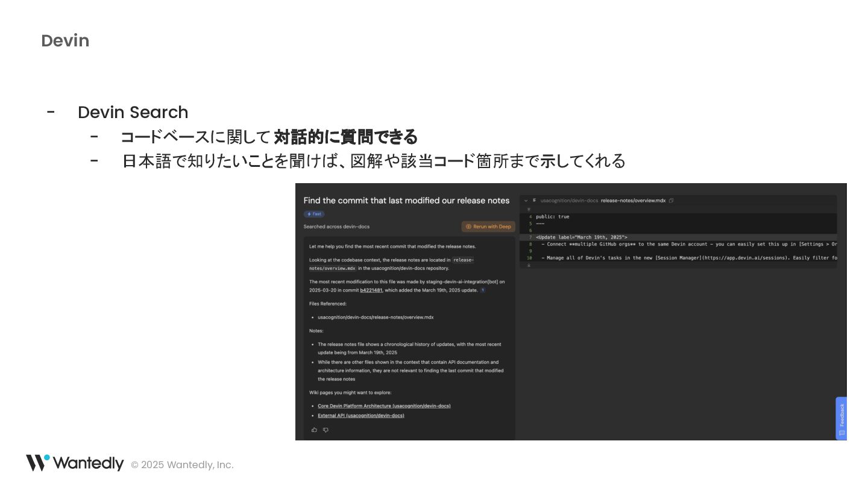Screen dimensions: 868x488
Task: Click the repository icon before usacognition/devin-docs
Action: click(x=535, y=201)
